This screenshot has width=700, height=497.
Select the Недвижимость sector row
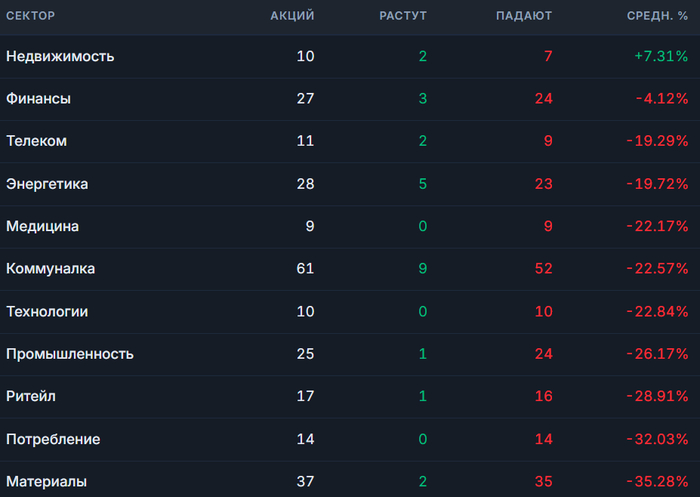pyautogui.click(x=350, y=57)
